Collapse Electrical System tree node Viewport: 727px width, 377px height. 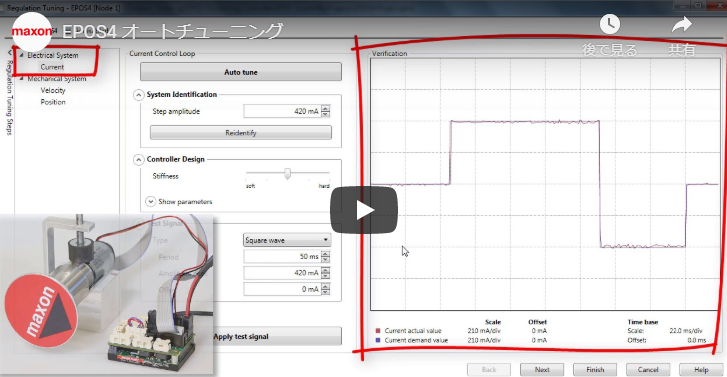(x=21, y=55)
